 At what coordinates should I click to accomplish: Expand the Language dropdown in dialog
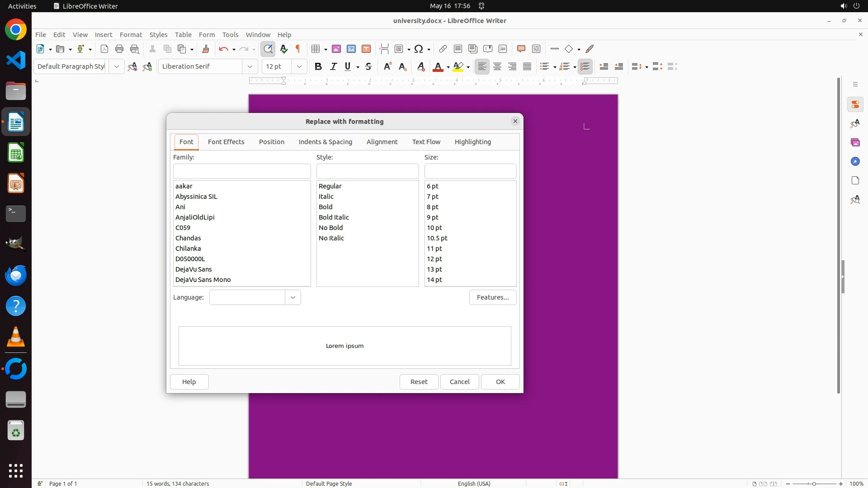pos(293,297)
